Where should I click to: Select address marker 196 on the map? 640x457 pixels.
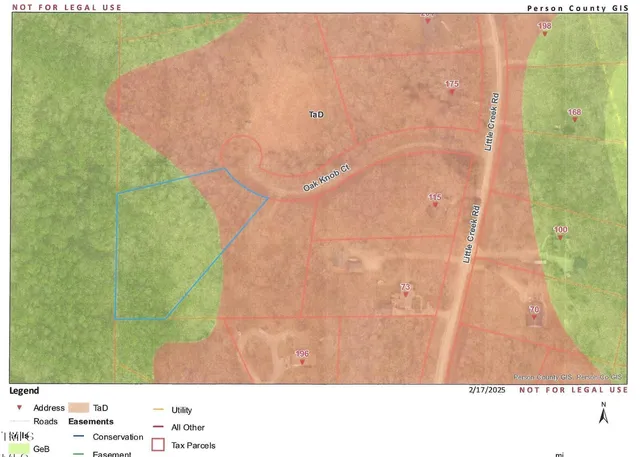[301, 355]
